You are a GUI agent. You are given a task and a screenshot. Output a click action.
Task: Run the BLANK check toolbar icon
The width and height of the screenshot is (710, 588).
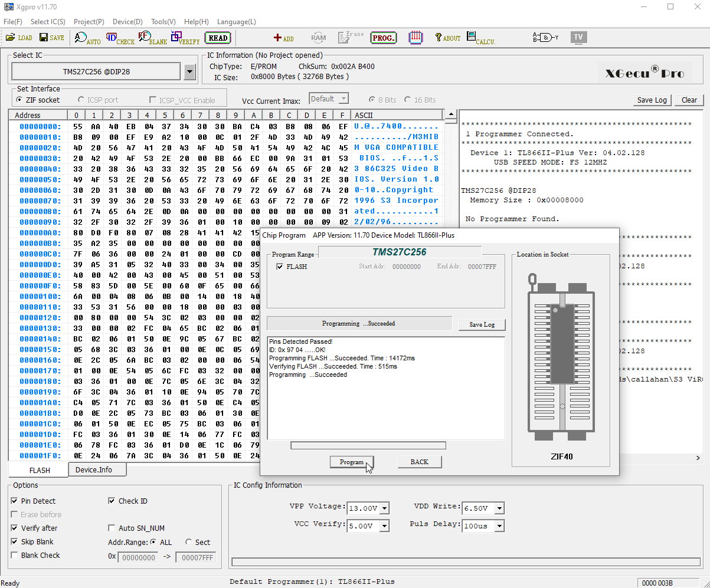(x=153, y=38)
